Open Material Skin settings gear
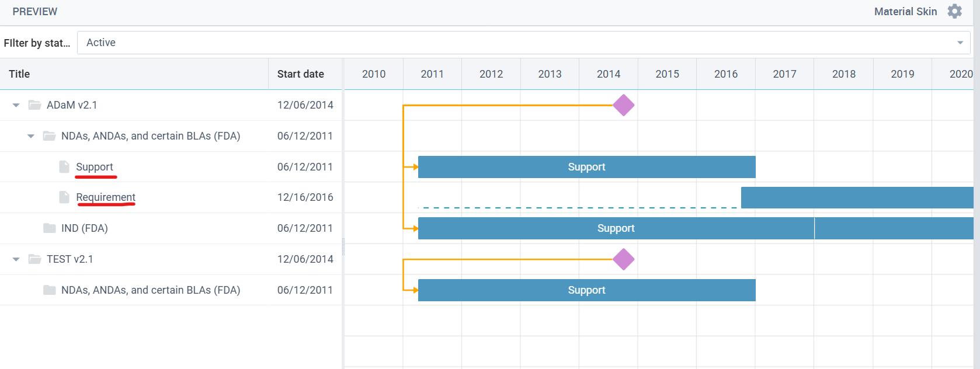 (954, 11)
